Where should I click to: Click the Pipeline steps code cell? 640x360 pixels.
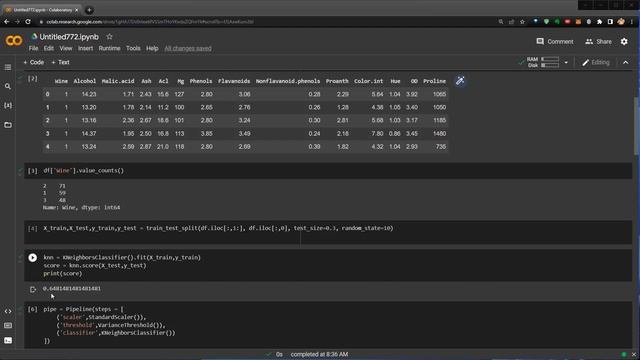[328, 325]
